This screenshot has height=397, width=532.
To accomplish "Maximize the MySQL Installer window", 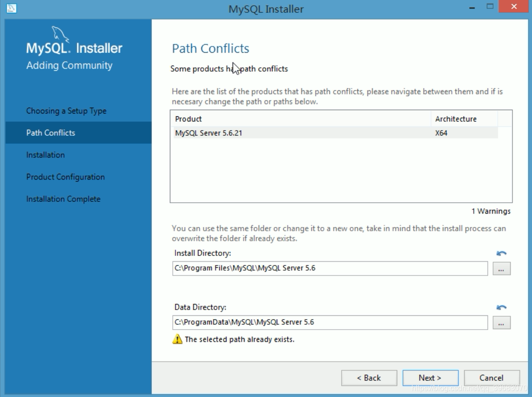I will (490, 6).
